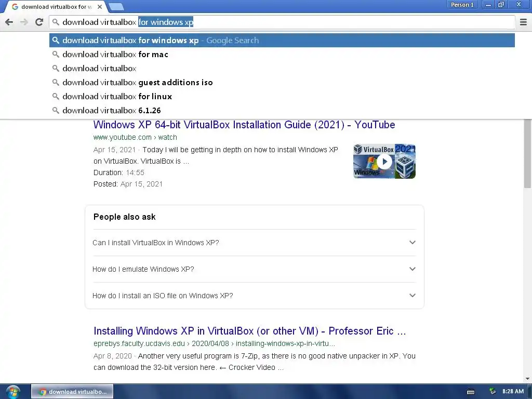
Task: Click the Google favicon on the tab
Action: pos(15,6)
